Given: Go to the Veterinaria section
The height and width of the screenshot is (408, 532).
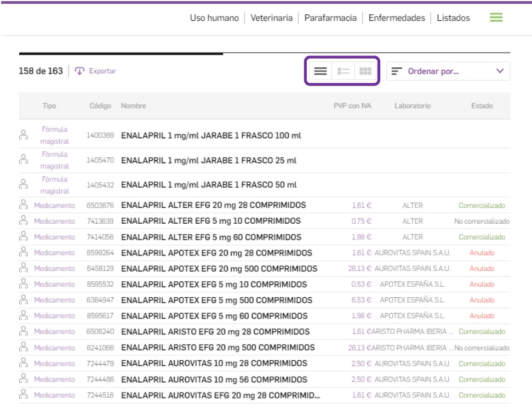Looking at the screenshot, I should coord(271,18).
